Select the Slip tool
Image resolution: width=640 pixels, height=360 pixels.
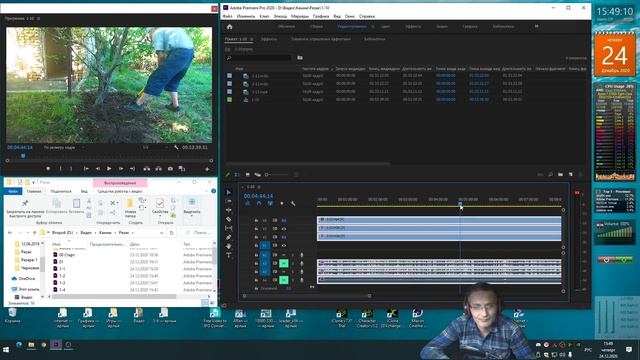click(x=229, y=228)
